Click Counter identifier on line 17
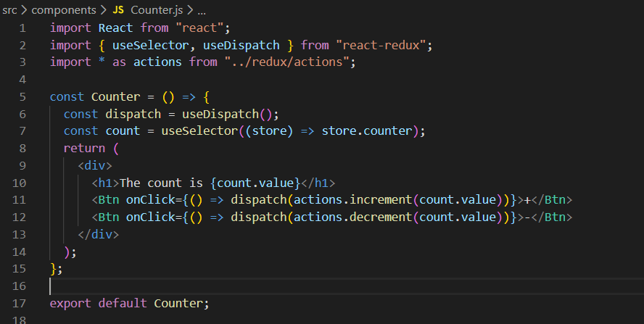This screenshot has width=644, height=324. (x=178, y=303)
